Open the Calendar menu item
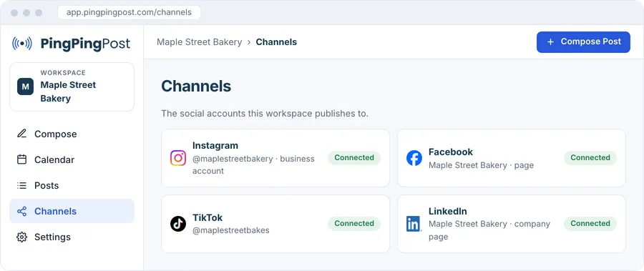This screenshot has height=271, width=644. point(72,159)
